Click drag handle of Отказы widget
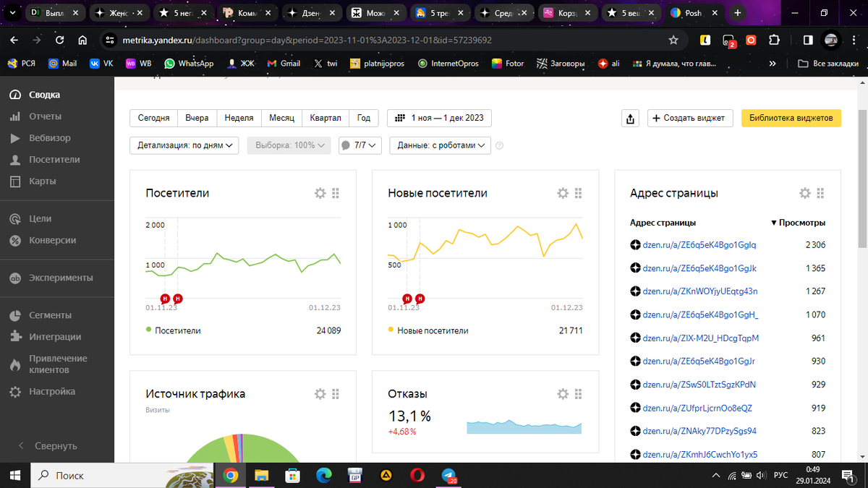Image resolution: width=868 pixels, height=488 pixels. [579, 394]
